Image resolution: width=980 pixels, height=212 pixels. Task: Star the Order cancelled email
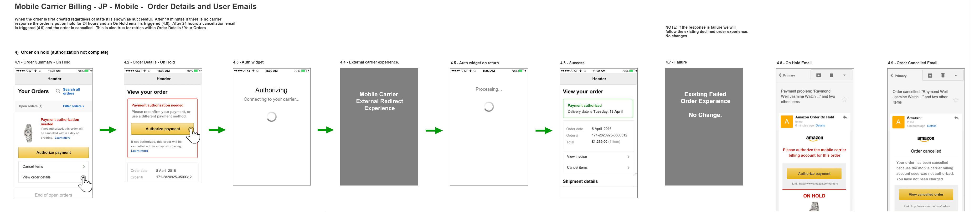click(956, 100)
